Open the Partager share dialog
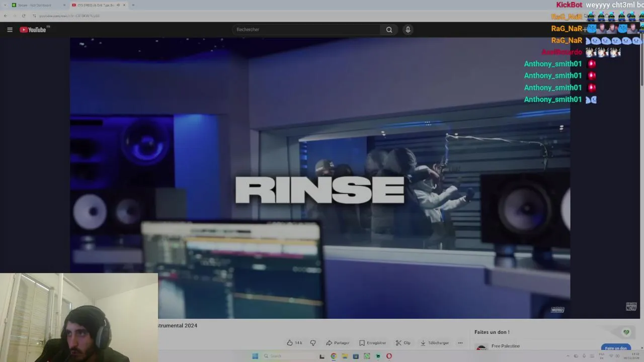This screenshot has width=644, height=362. tap(338, 343)
